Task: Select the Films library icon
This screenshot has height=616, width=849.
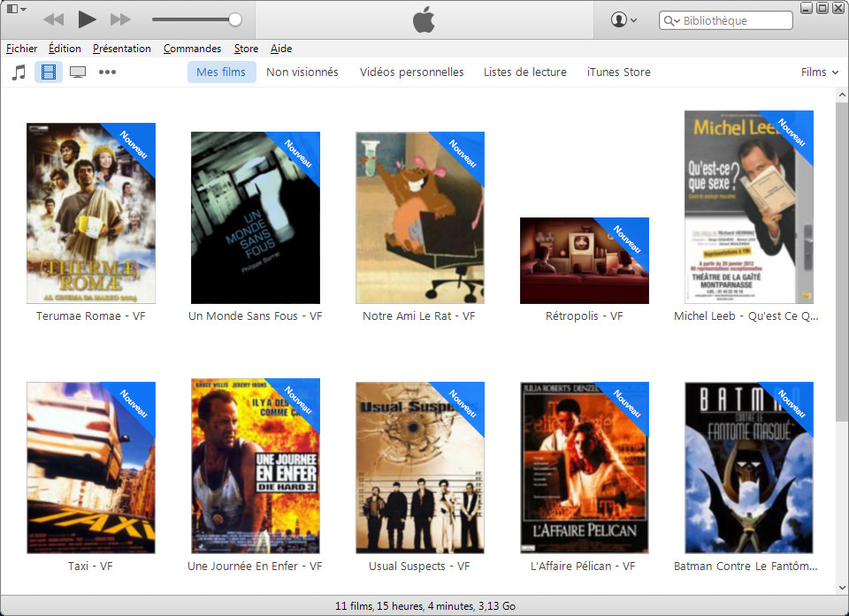Action: click(49, 72)
